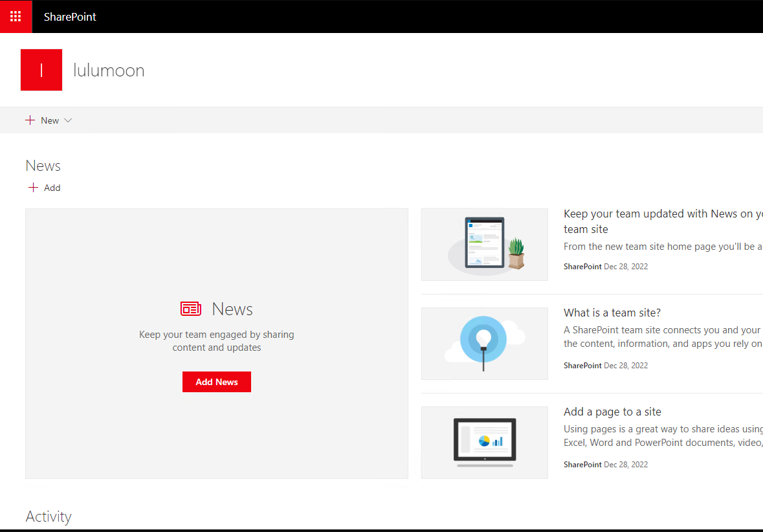Open the lightbulb cloud thumbnail

coord(485,344)
